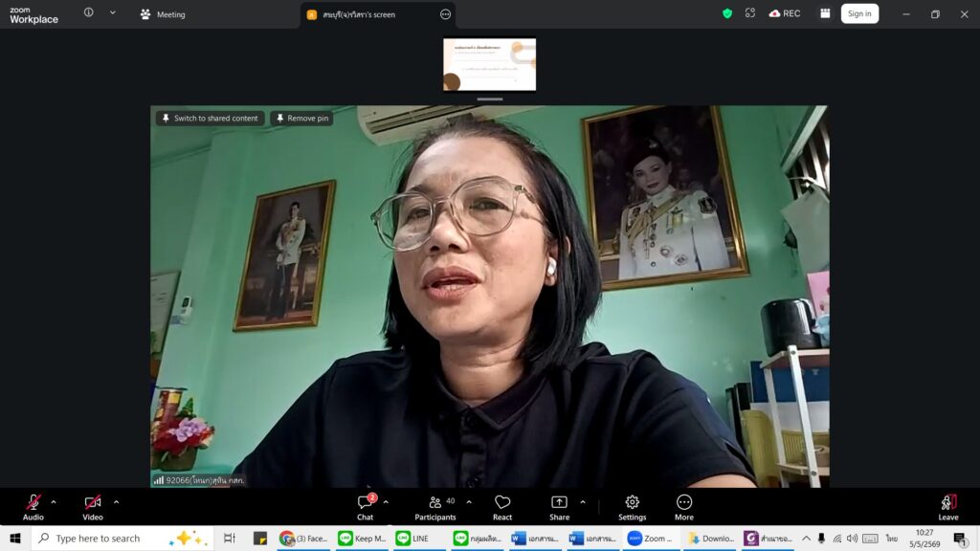
Task: Open the Participants list
Action: tap(435, 507)
